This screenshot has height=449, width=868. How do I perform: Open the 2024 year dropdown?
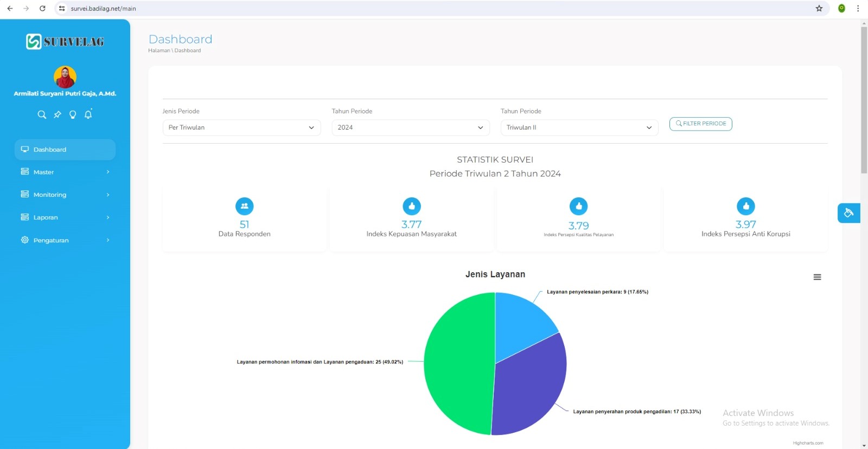pyautogui.click(x=410, y=127)
